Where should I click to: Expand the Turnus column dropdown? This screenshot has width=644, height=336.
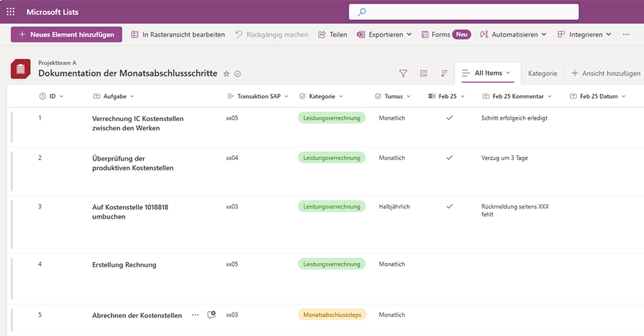click(409, 96)
